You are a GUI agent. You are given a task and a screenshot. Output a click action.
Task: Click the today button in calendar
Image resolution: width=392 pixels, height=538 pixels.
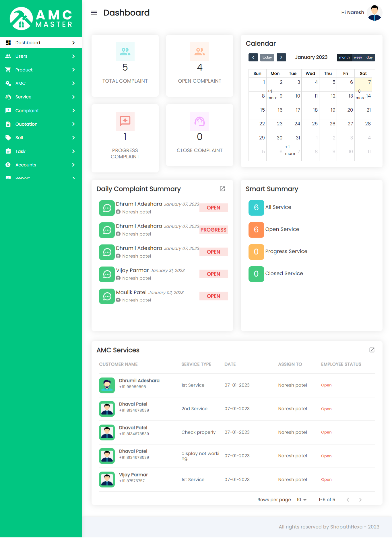click(x=267, y=57)
